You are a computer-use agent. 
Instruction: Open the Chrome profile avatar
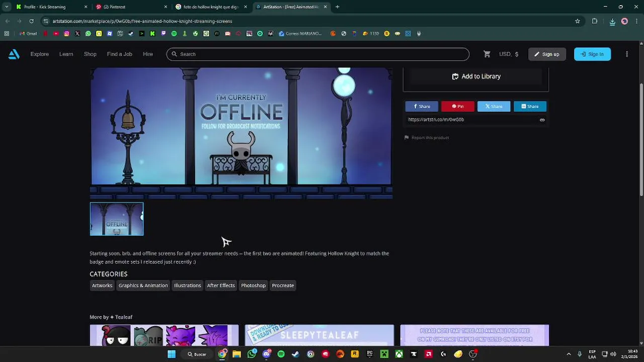(624, 21)
